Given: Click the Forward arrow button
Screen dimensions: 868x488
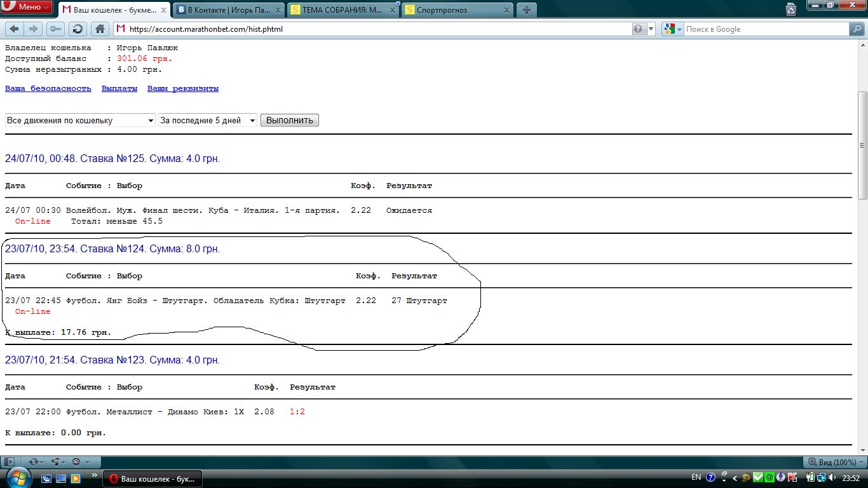Looking at the screenshot, I should pyautogui.click(x=34, y=29).
